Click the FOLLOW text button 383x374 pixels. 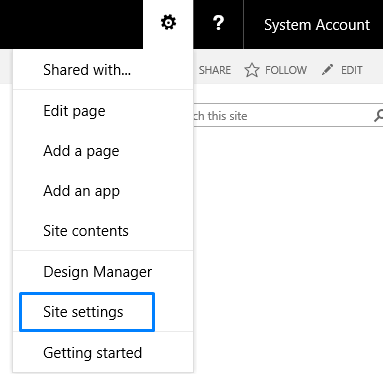pyautogui.click(x=286, y=70)
